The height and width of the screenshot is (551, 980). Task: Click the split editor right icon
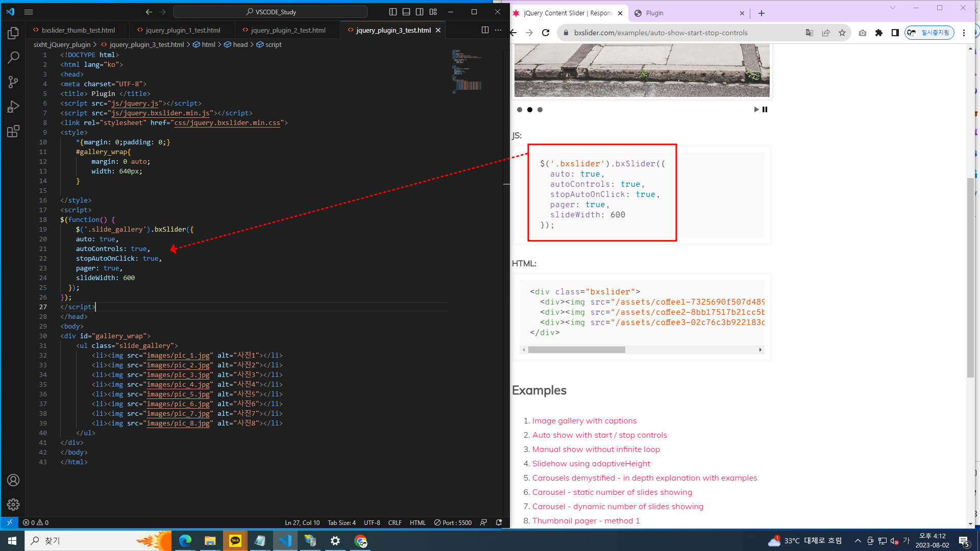pyautogui.click(x=485, y=30)
